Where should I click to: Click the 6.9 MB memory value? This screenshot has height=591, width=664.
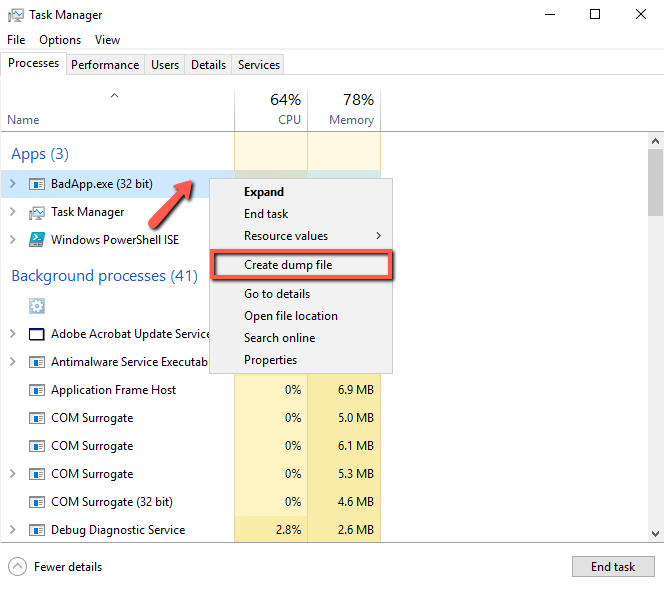355,390
